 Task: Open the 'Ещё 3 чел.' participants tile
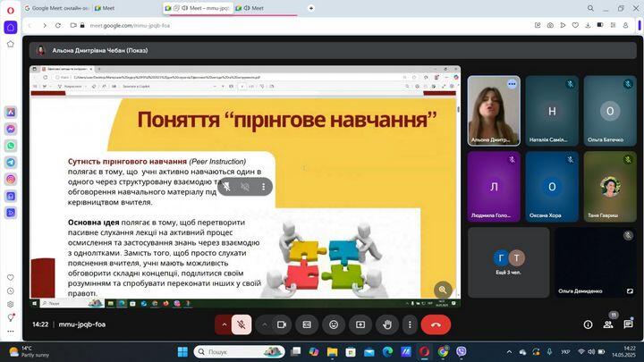(508, 263)
